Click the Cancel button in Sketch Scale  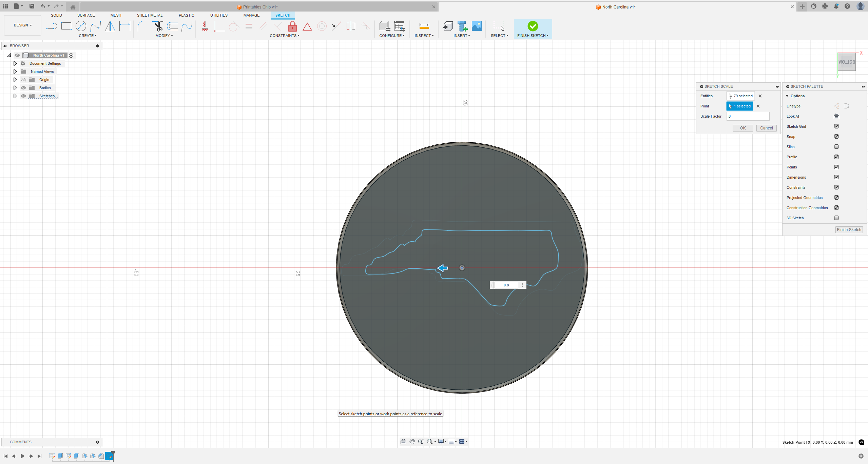tap(766, 127)
